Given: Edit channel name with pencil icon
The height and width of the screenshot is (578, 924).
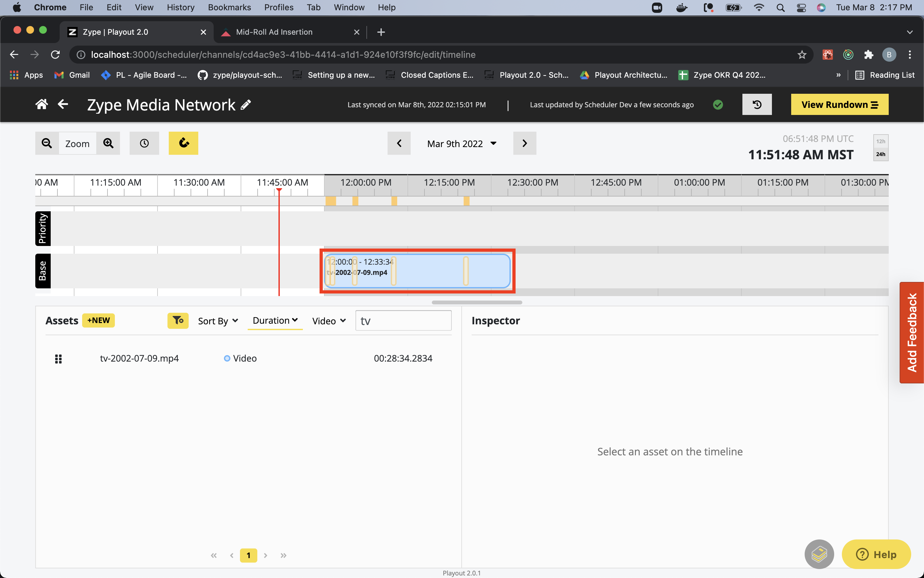Looking at the screenshot, I should click(x=246, y=105).
